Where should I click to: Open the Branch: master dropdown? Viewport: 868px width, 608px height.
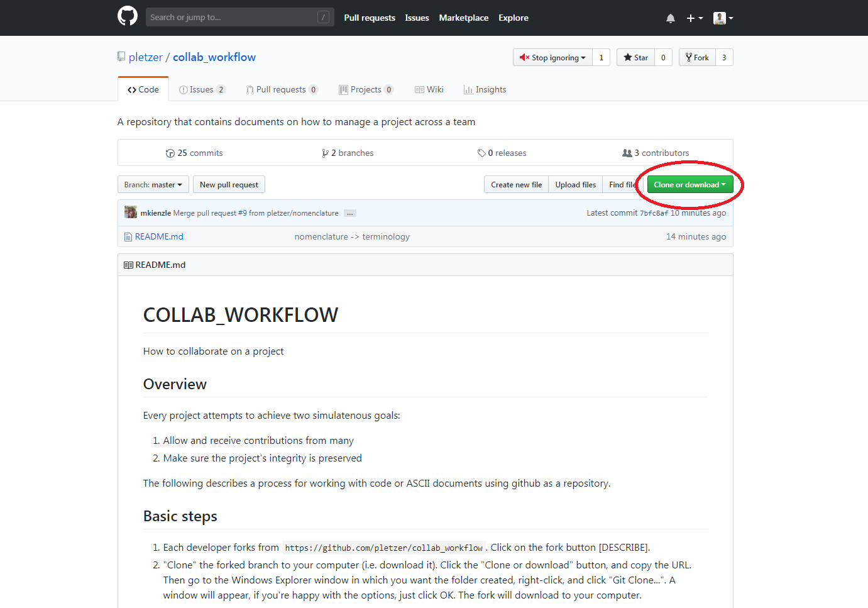point(153,184)
